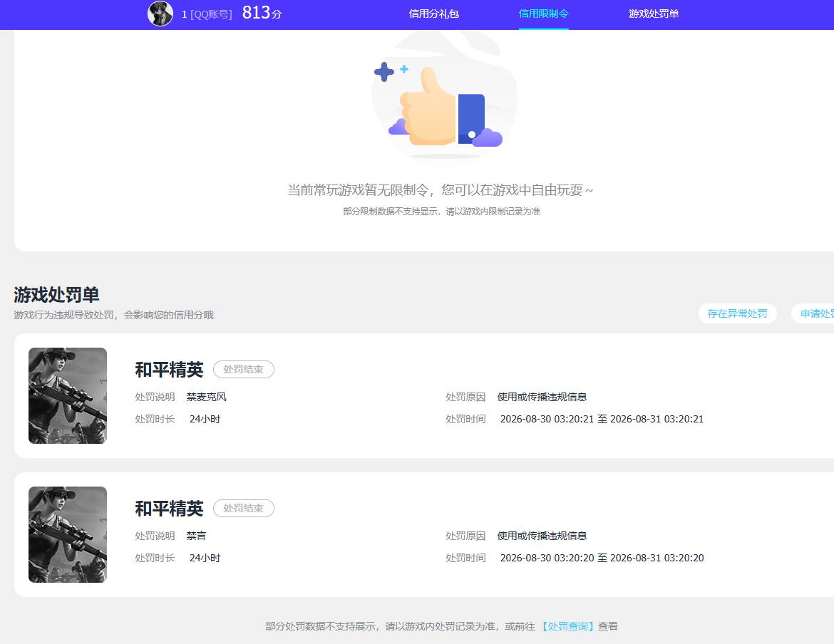This screenshot has width=834, height=644.
Task: Click the 申请处罚 button at right edge
Action: click(813, 313)
